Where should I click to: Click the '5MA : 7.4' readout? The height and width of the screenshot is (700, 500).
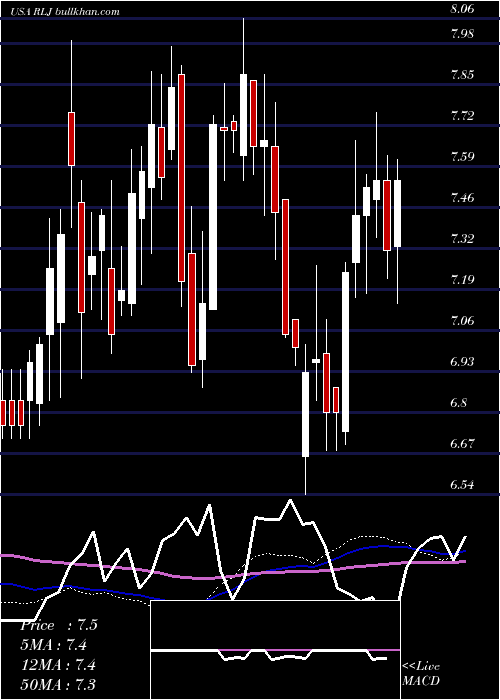pos(54,645)
